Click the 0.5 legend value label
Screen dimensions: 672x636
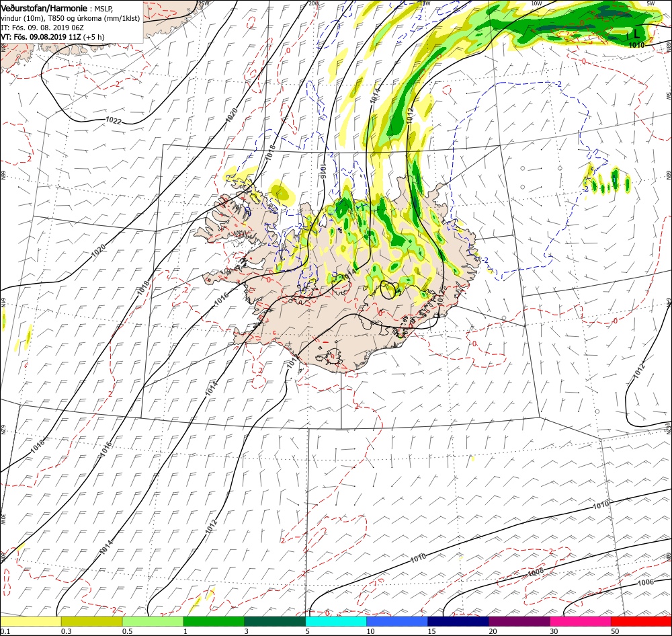click(128, 631)
